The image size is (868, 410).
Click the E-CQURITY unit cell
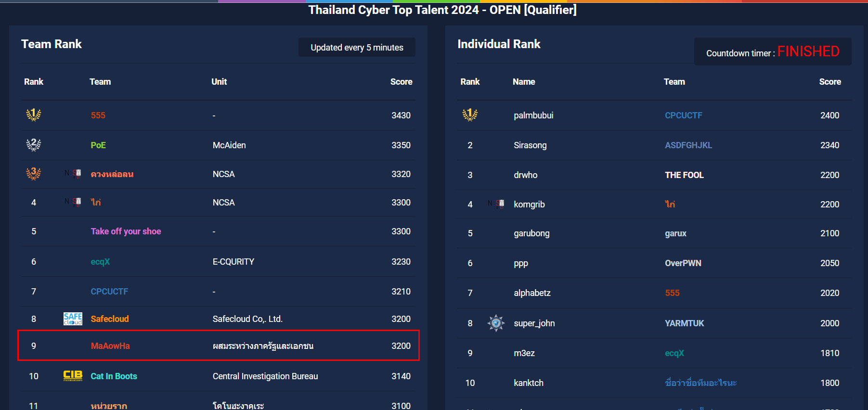(x=233, y=262)
